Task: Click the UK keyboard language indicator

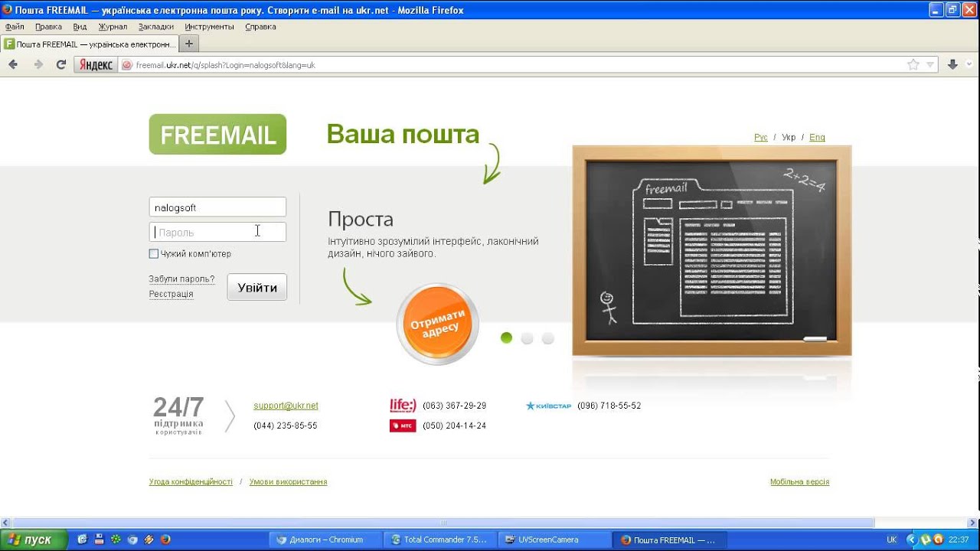Action: click(891, 540)
